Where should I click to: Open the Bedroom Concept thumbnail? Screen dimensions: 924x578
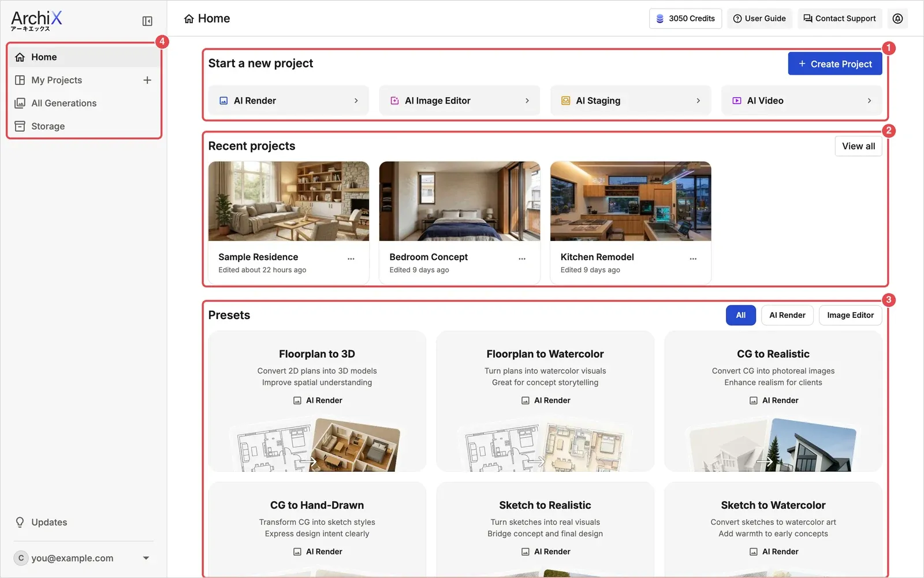click(x=460, y=201)
